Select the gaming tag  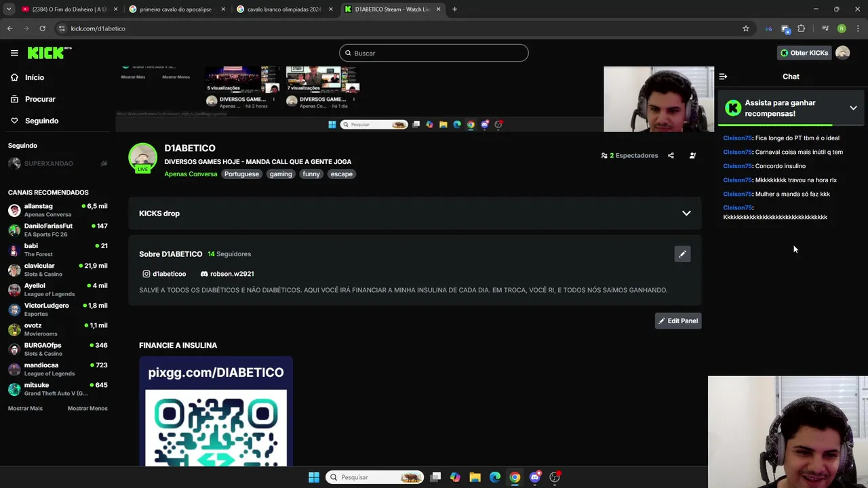coord(280,174)
